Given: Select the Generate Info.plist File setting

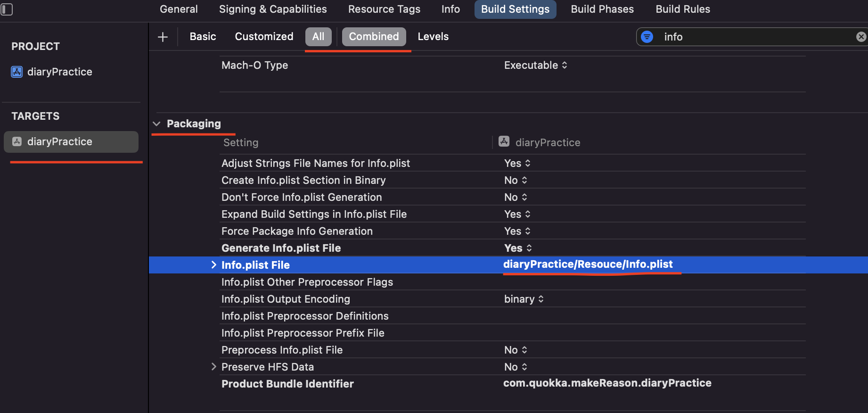Looking at the screenshot, I should pos(281,248).
